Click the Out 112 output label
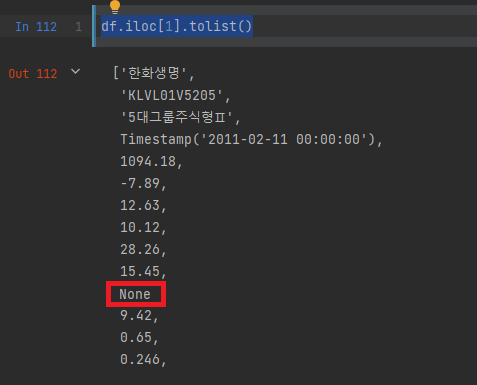Viewport: 477px width, 385px height. pos(33,74)
